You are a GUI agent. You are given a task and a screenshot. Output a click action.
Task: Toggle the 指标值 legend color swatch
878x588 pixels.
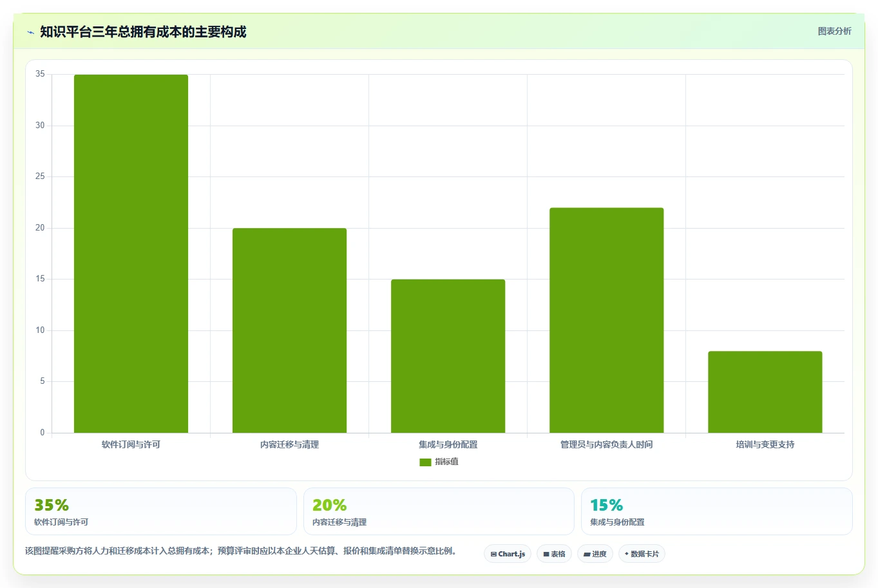(425, 462)
